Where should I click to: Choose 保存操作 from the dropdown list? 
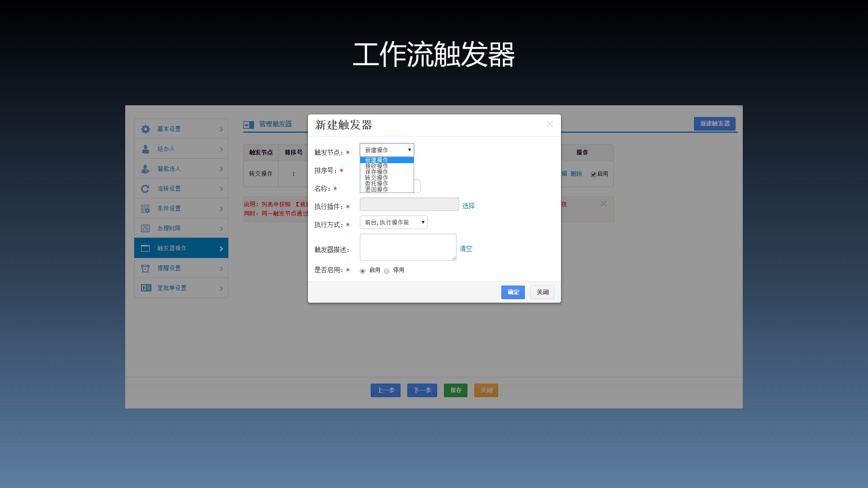(387, 172)
